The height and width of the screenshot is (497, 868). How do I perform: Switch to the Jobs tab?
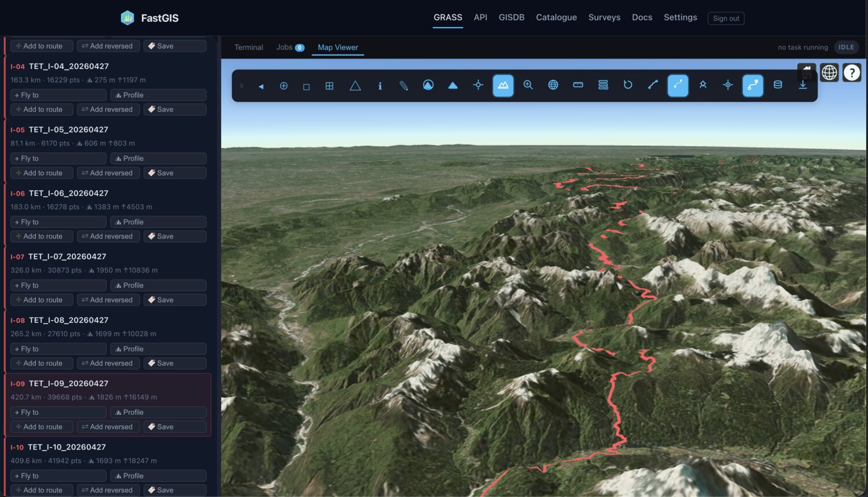(290, 47)
